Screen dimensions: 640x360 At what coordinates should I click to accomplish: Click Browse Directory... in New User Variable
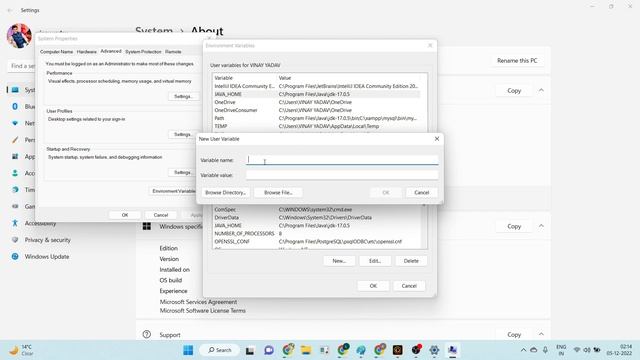(x=225, y=193)
